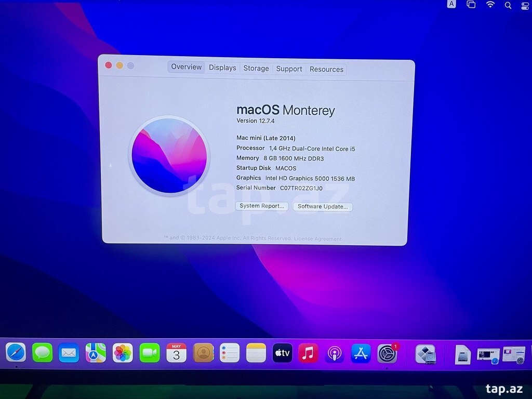Click the 'Version 12.7.4' text
Viewport: 532px width, 399px height.
[256, 121]
